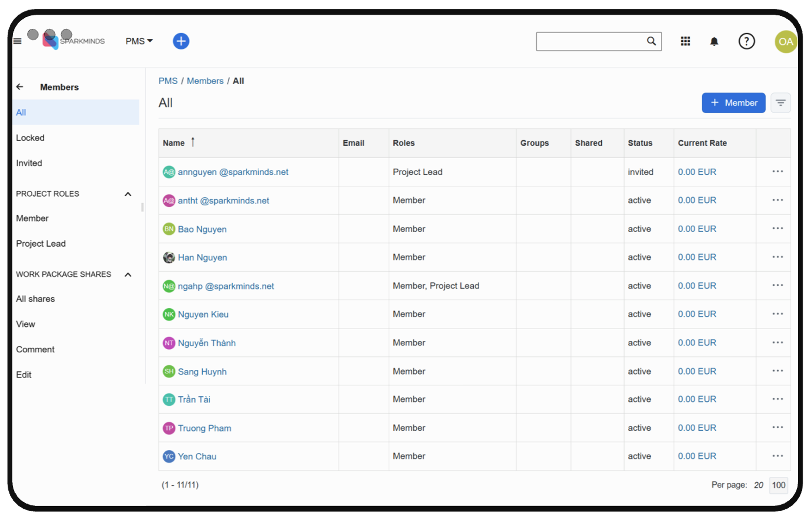The height and width of the screenshot is (519, 812).
Task: Click the back arrow beside Members
Action: pyautogui.click(x=20, y=87)
